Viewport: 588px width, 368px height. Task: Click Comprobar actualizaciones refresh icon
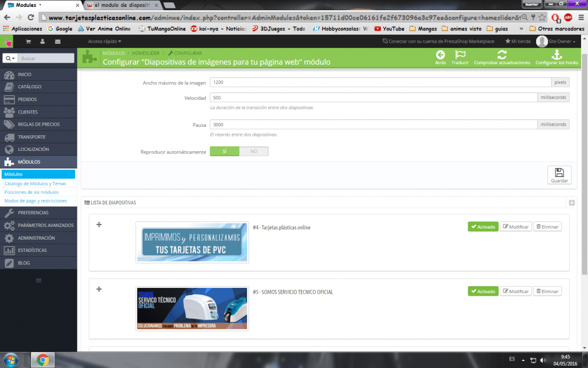[502, 55]
